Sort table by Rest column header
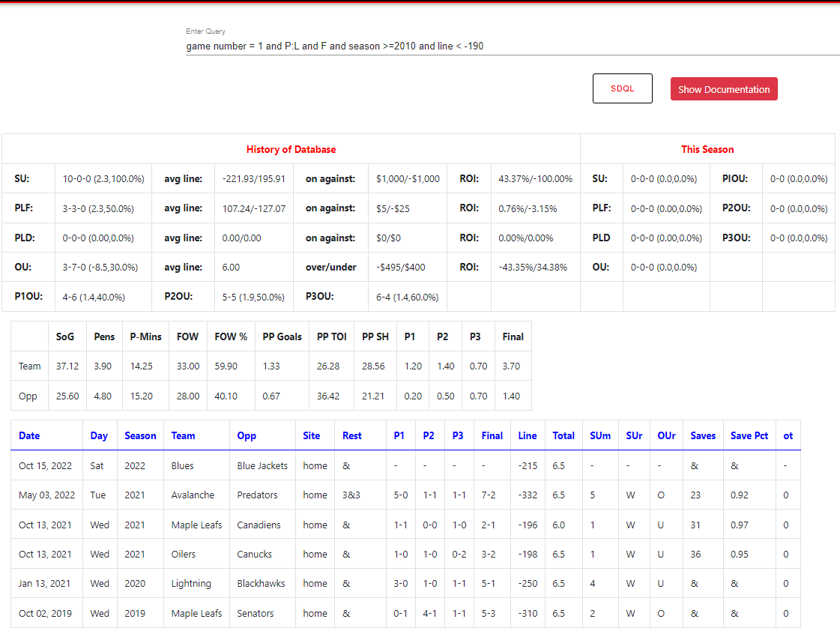Viewport: 840px width, 628px height. pyautogui.click(x=352, y=435)
